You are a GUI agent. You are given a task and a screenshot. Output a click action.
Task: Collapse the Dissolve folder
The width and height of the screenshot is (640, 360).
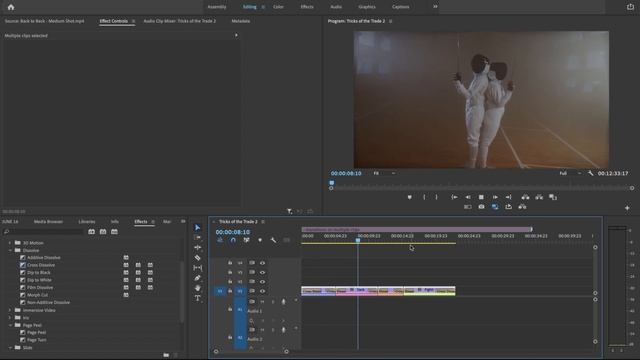point(10,250)
